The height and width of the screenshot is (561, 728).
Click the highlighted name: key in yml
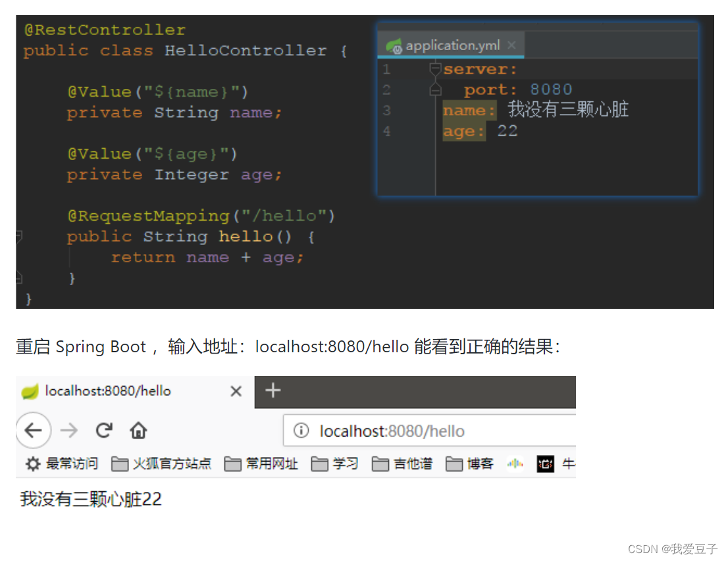[469, 111]
